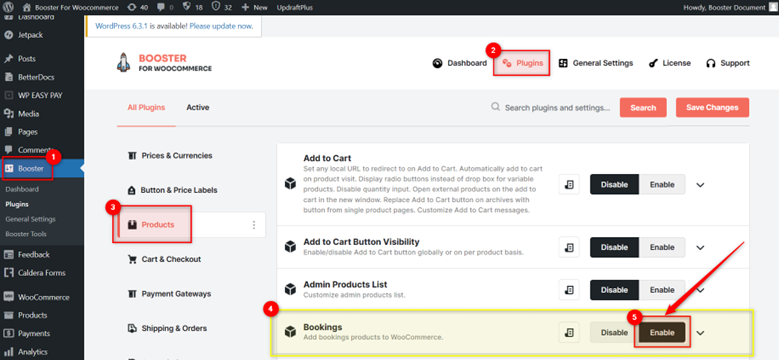779x360 pixels.
Task: Expand the Add to Cart module chevron
Action: pyautogui.click(x=701, y=185)
